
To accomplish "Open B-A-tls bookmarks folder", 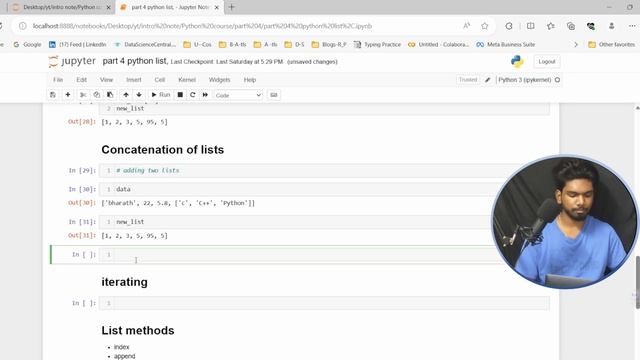I will click(x=233, y=44).
